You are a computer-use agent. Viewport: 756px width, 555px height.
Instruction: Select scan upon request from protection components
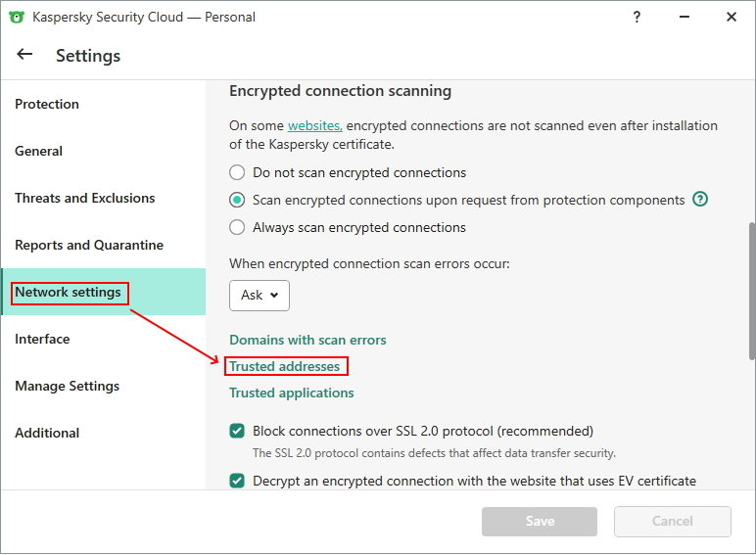(x=237, y=200)
